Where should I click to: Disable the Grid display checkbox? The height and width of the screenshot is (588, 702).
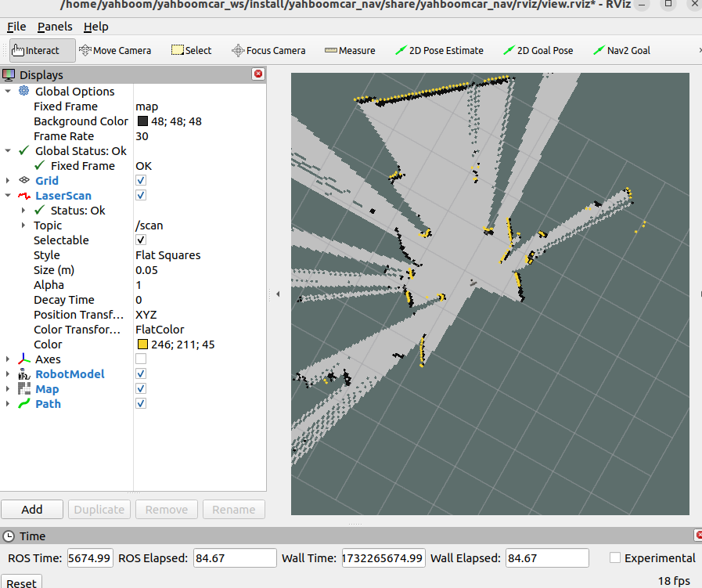(141, 181)
